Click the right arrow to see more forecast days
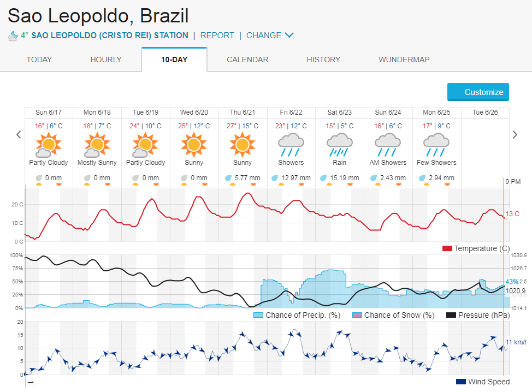 click(515, 134)
